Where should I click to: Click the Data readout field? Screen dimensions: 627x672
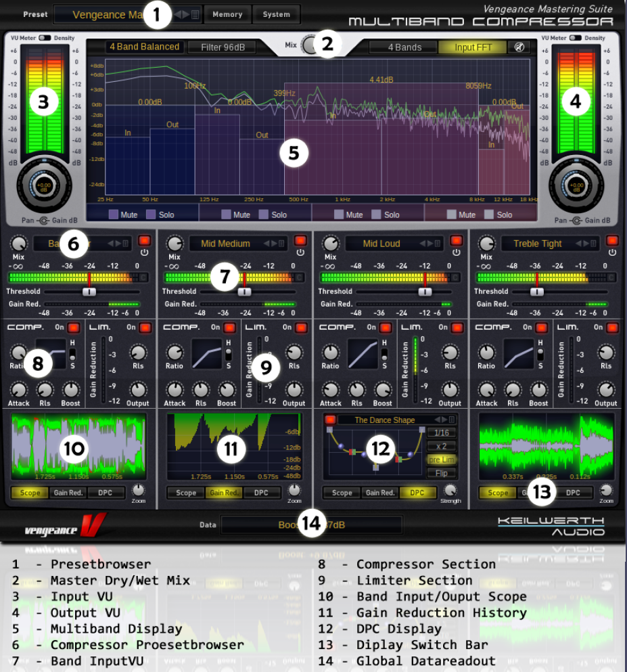pos(311,524)
